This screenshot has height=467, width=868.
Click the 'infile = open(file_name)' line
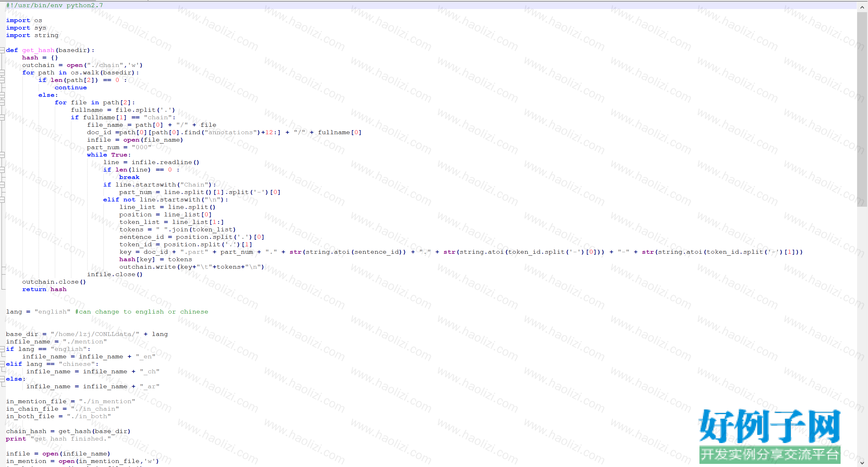135,140
